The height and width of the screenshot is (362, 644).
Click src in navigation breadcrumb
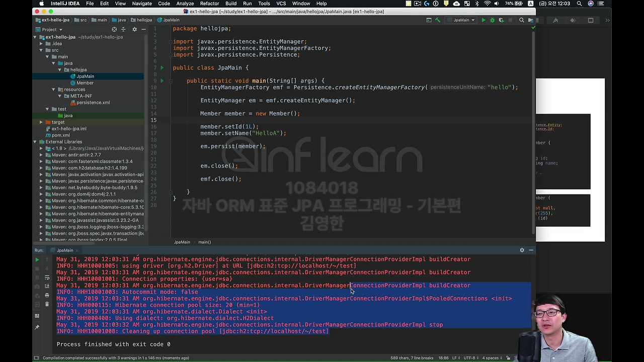tap(80, 20)
